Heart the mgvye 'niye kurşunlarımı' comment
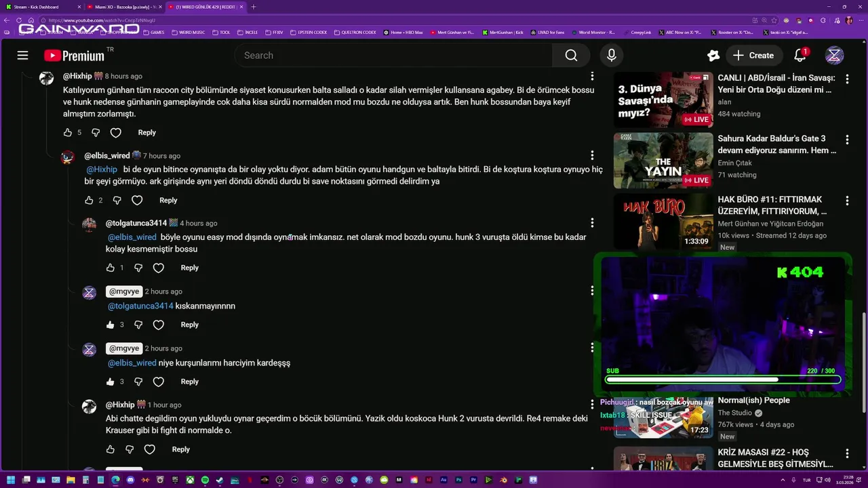The height and width of the screenshot is (488, 868). tap(159, 382)
